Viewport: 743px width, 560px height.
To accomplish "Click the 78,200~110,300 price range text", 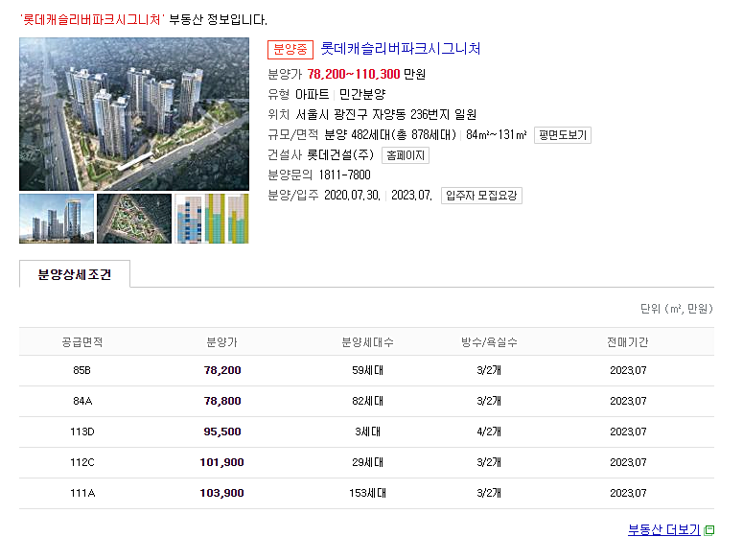I will tap(354, 75).
